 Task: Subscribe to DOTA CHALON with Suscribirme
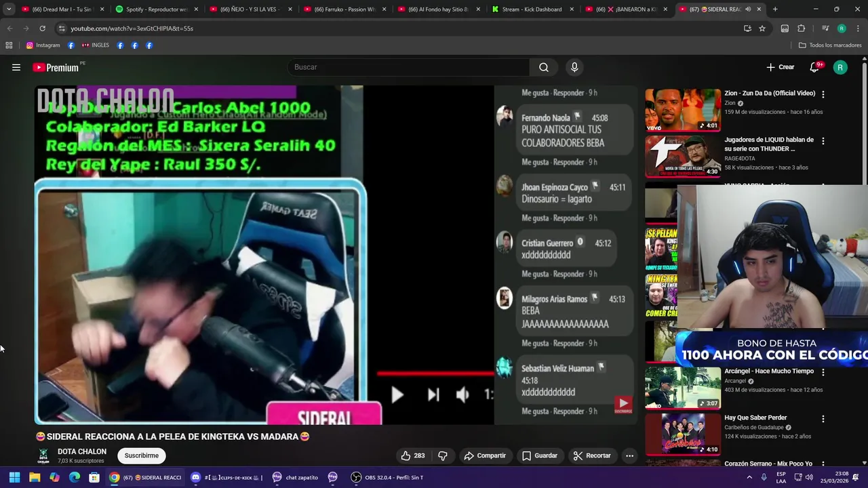pyautogui.click(x=142, y=455)
